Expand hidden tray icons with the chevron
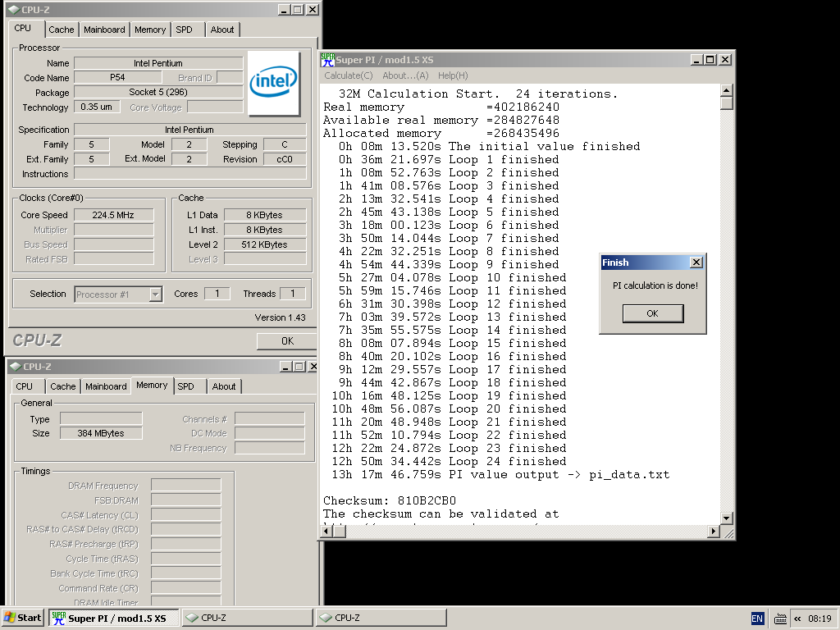The height and width of the screenshot is (630, 840). [x=797, y=619]
